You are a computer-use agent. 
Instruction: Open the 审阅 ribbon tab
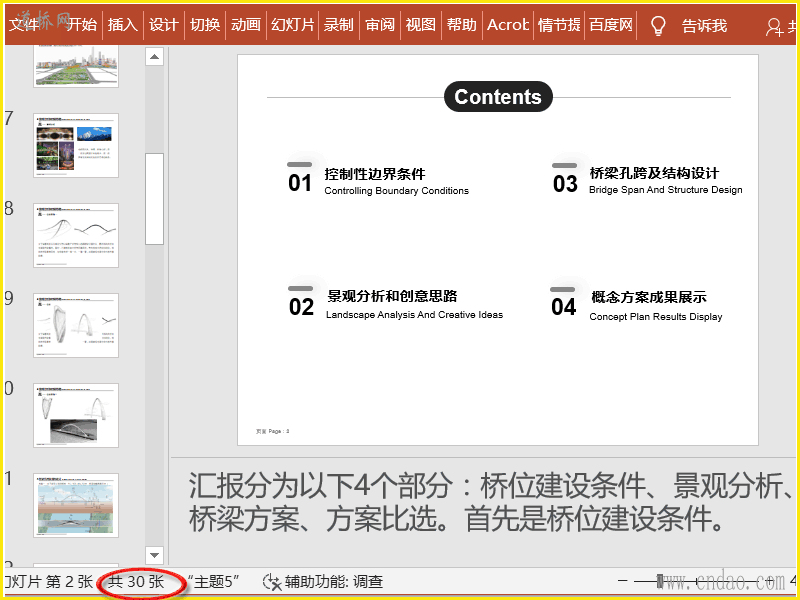click(x=380, y=24)
